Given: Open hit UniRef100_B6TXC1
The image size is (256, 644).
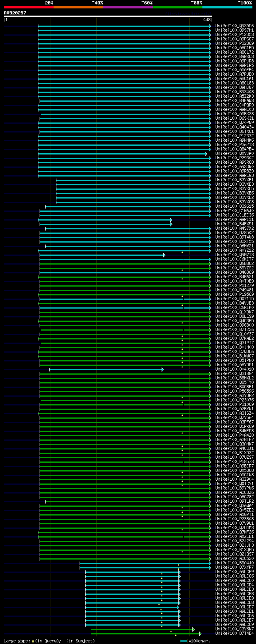Looking at the screenshot, I should (x=234, y=131).
